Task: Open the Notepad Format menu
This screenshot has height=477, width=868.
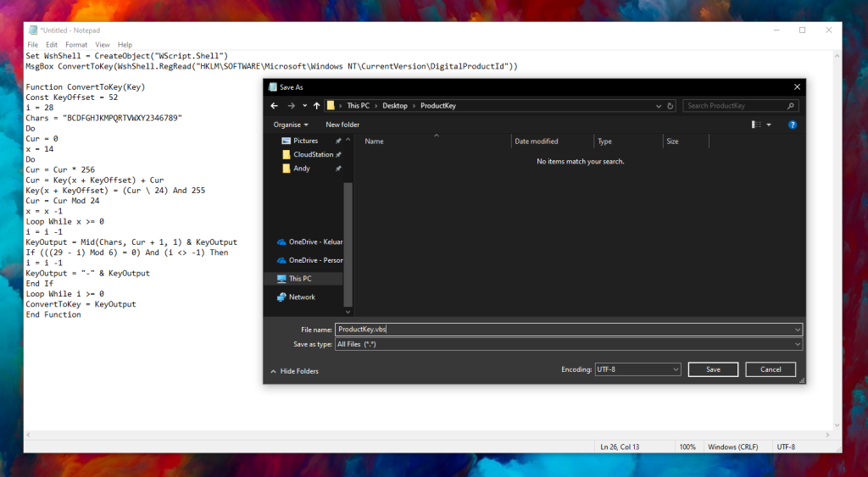Action: point(76,45)
